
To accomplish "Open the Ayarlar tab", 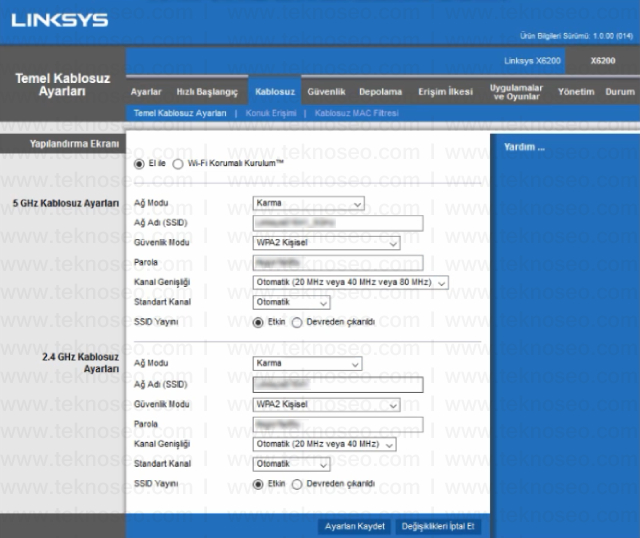I will pyautogui.click(x=146, y=92).
